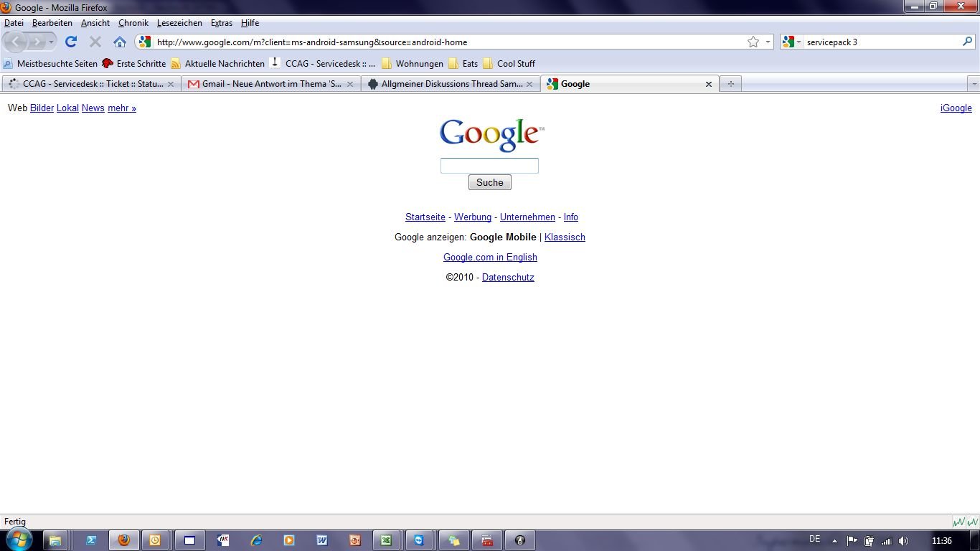Open the Info link
Image resolution: width=980 pixels, height=551 pixels.
point(571,217)
